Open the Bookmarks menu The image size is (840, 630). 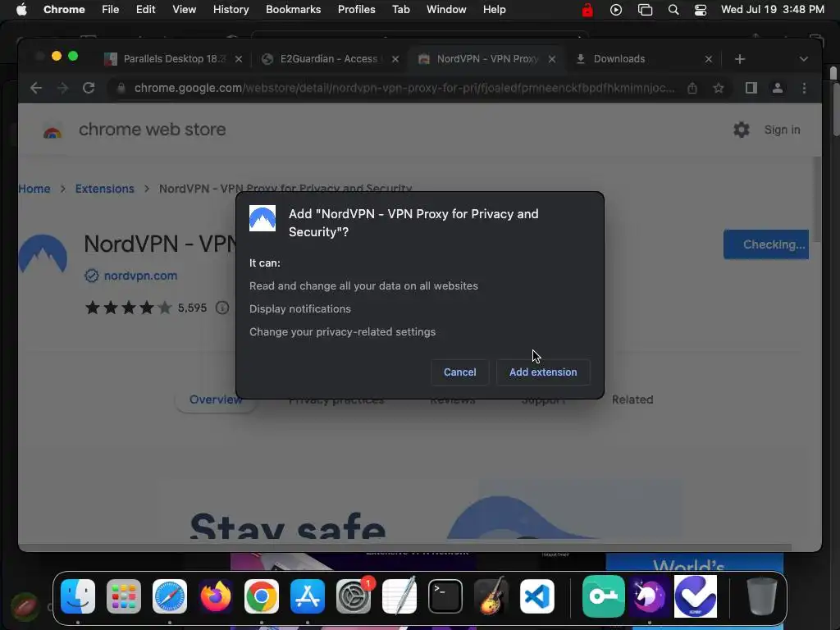click(293, 10)
